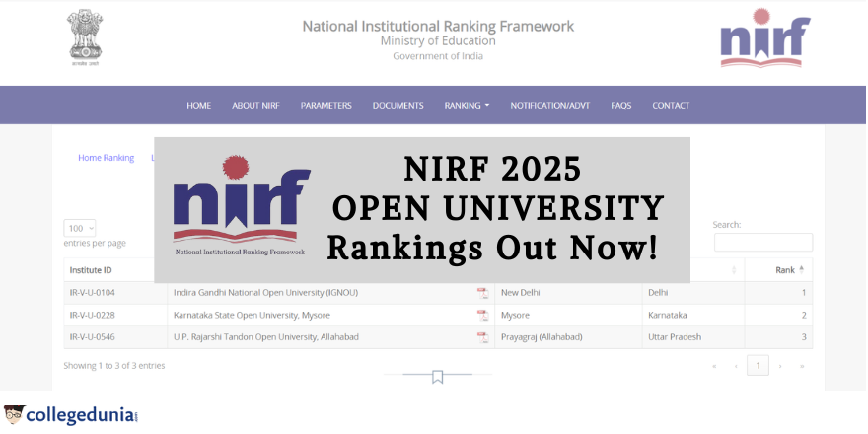Select Institute ID IR-V-U-0104

pyautogui.click(x=93, y=292)
